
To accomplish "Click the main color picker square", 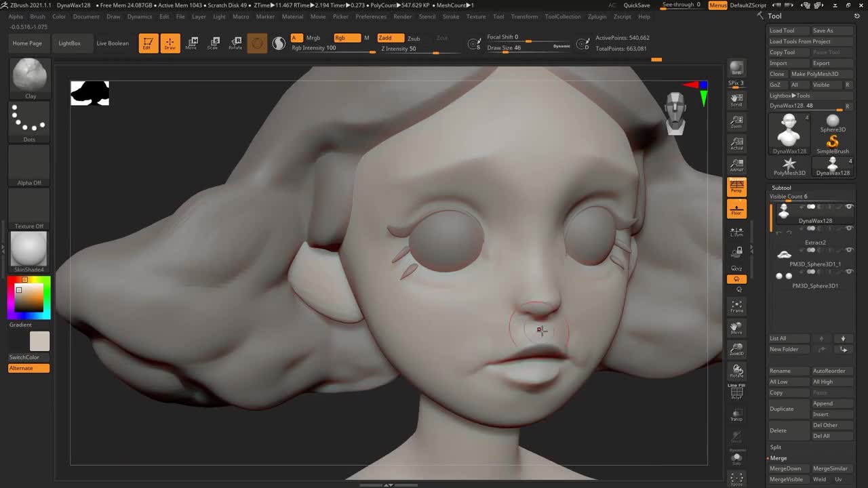I will point(29,298).
